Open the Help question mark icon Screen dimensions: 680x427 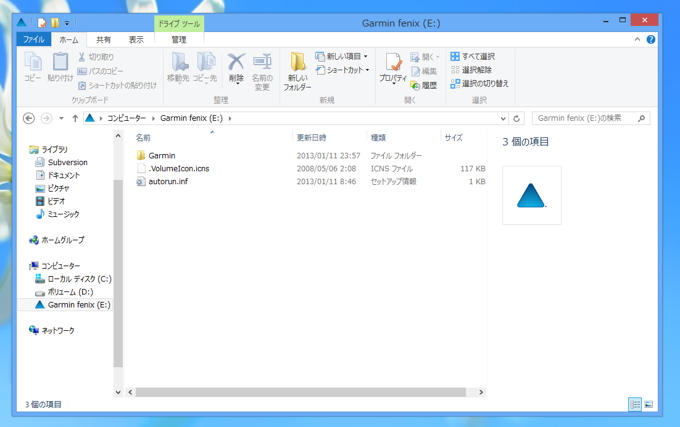pyautogui.click(x=651, y=39)
